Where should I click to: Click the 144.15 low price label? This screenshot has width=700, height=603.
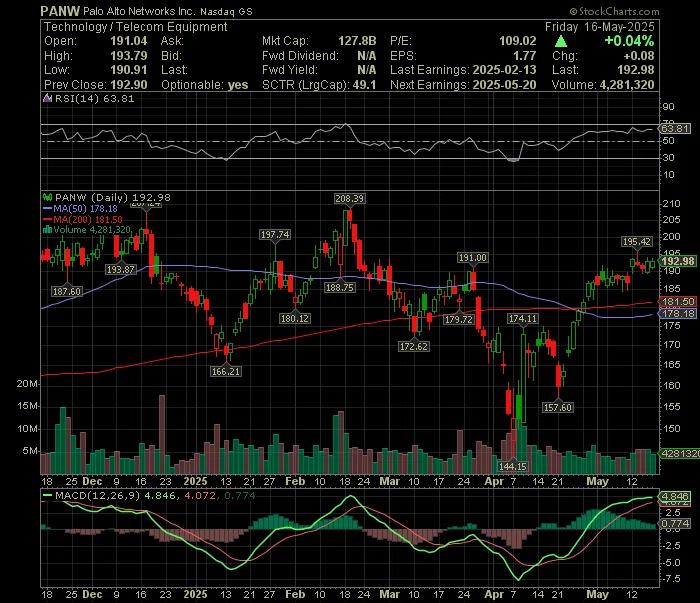[513, 466]
